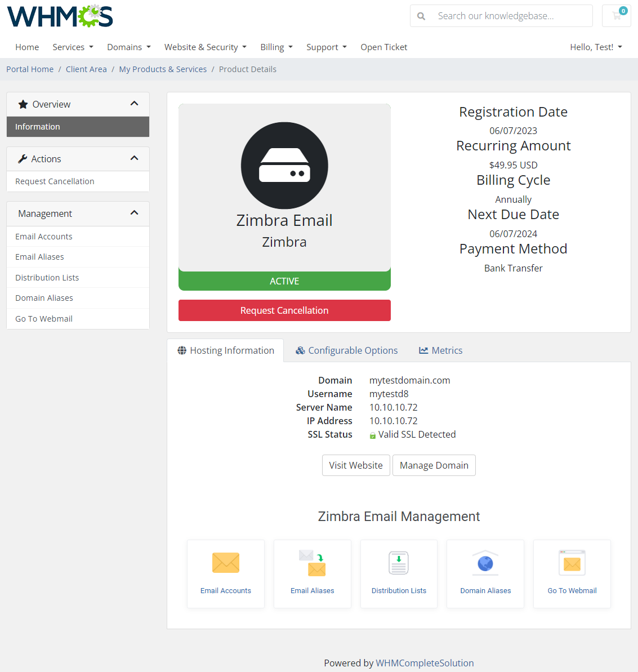The image size is (638, 672).
Task: Switch to the Configurable Options tab
Action: pos(346,350)
